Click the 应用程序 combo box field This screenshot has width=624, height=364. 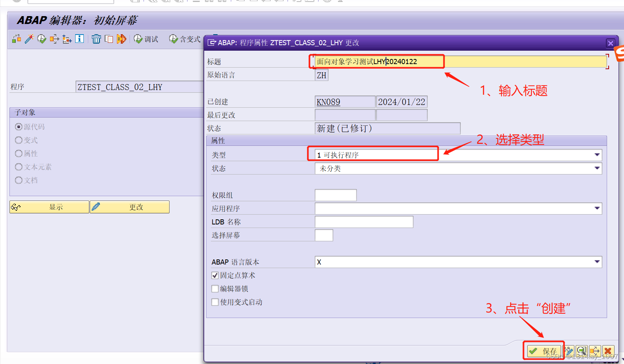point(458,208)
